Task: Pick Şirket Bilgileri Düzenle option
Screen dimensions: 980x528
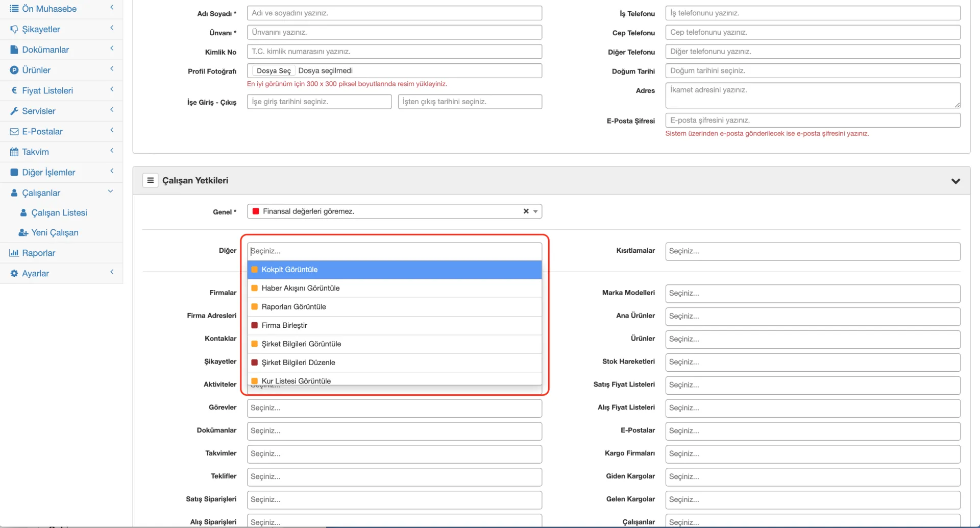Action: point(395,363)
